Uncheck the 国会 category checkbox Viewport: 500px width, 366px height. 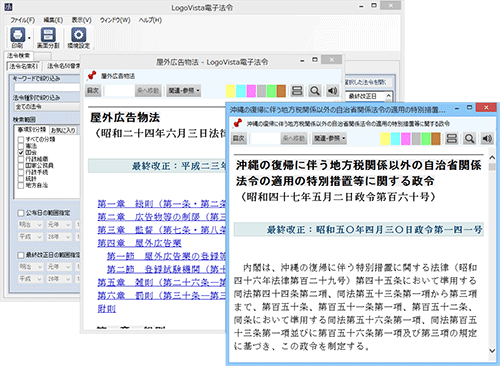tap(21, 152)
